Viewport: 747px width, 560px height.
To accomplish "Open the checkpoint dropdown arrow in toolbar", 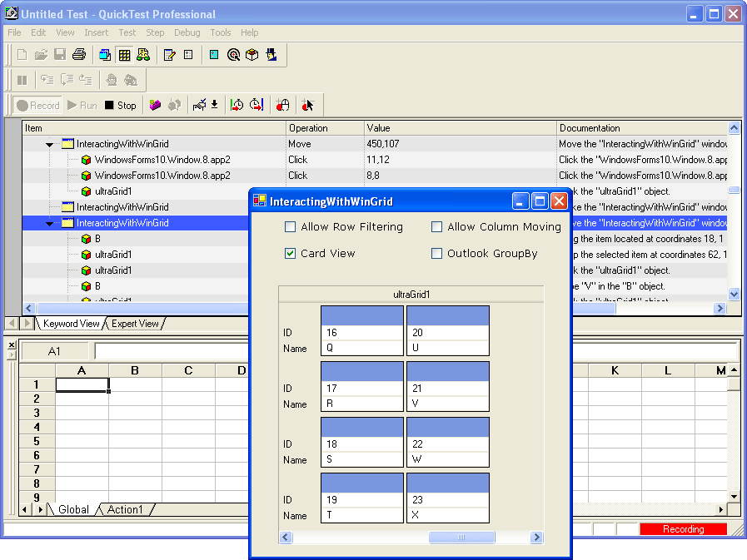I will pyautogui.click(x=214, y=105).
